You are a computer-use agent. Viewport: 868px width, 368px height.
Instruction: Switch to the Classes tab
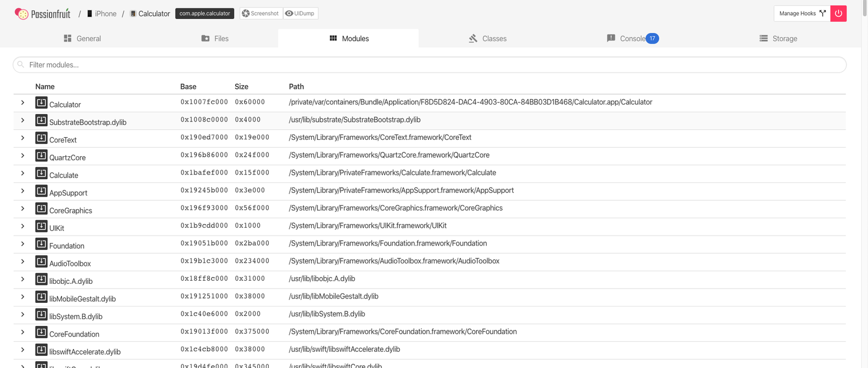pos(488,38)
